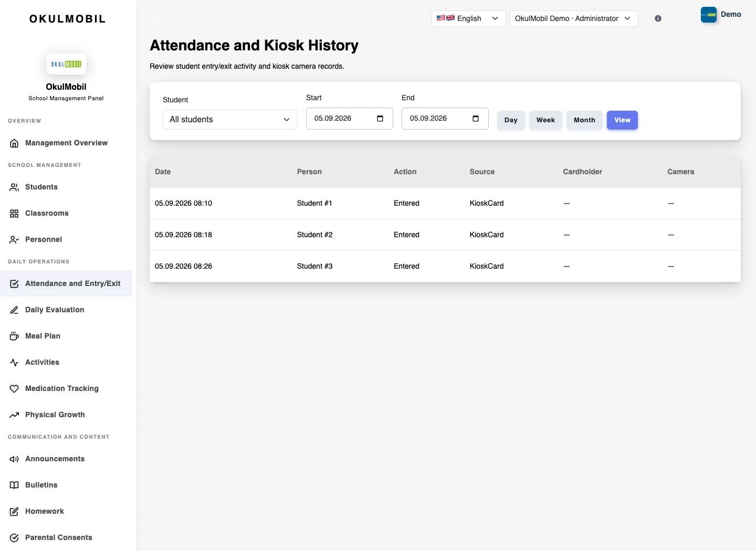Click the Parental Consents check-circle icon
Screen dimensions: 756x551
(x=14, y=538)
